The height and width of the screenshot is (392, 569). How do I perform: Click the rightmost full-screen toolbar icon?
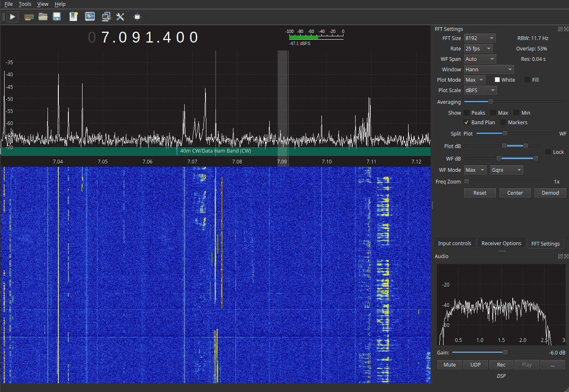point(136,17)
